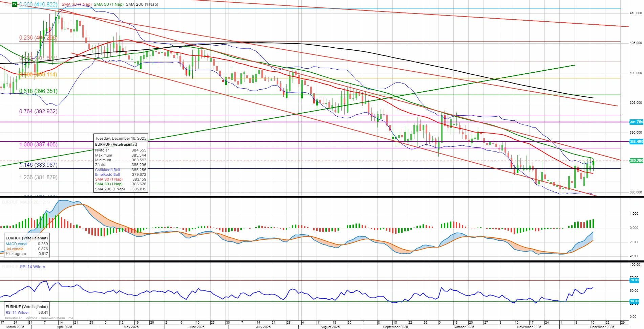This screenshot has height=329, width=644.
Task: Click the December 2025 month on time axis
Action: 602,327
